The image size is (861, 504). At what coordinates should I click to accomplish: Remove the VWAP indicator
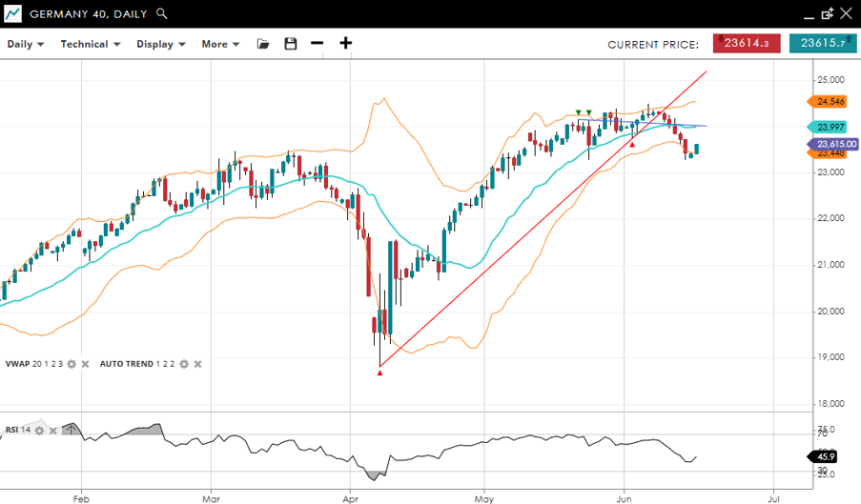pyautogui.click(x=85, y=364)
